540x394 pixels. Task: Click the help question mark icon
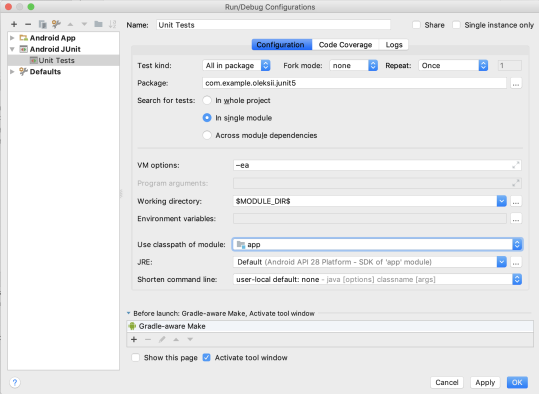[x=15, y=382]
